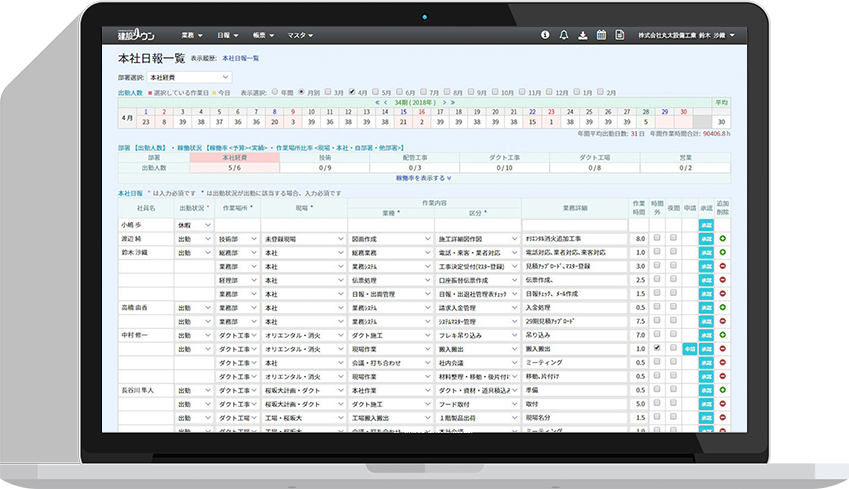
Task: Open the 未登録現場 site dropdown
Action: [x=304, y=239]
